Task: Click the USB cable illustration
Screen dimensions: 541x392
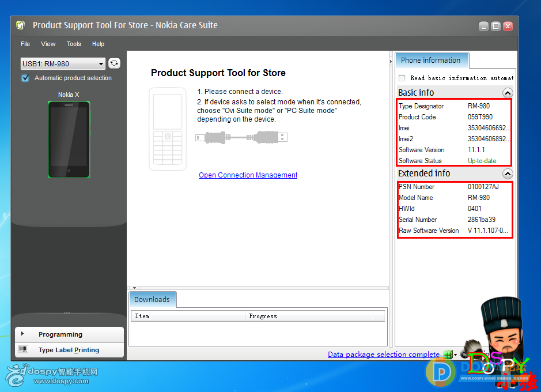Action: pyautogui.click(x=241, y=137)
